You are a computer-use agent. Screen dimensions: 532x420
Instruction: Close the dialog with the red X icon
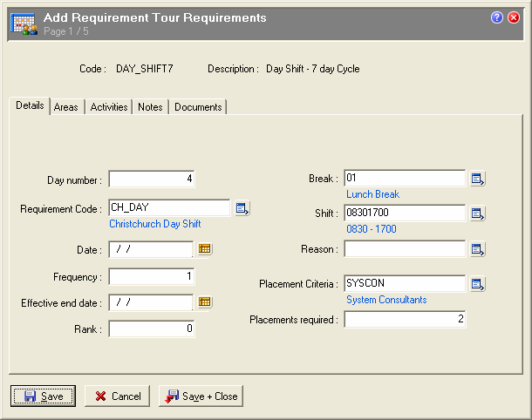click(x=514, y=17)
